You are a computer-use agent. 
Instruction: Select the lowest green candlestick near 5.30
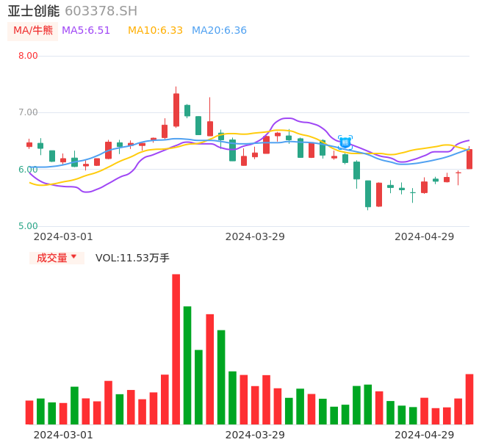368,194
